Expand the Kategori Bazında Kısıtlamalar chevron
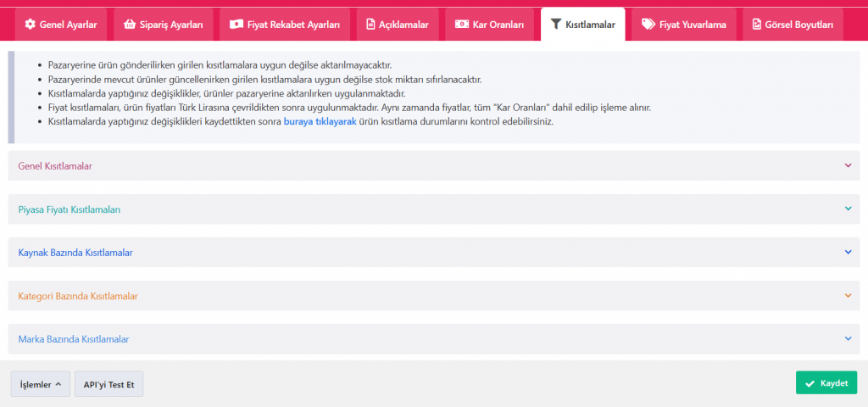 coord(848,296)
